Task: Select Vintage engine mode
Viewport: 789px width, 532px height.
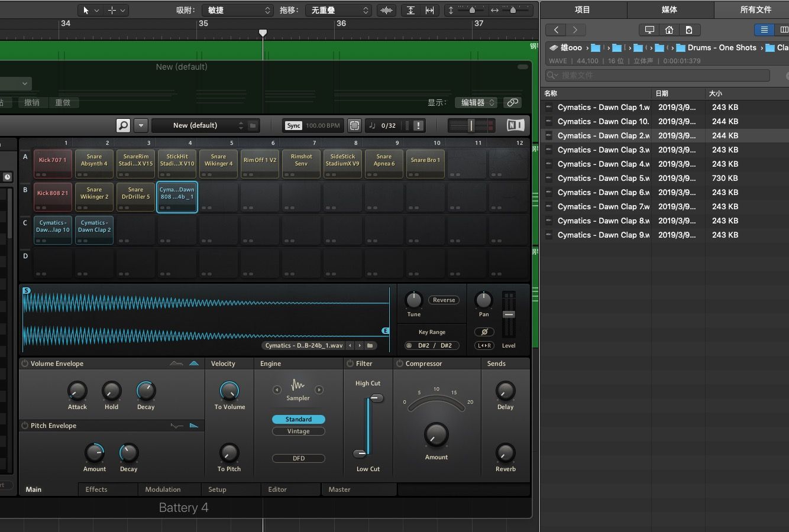Action: point(298,431)
